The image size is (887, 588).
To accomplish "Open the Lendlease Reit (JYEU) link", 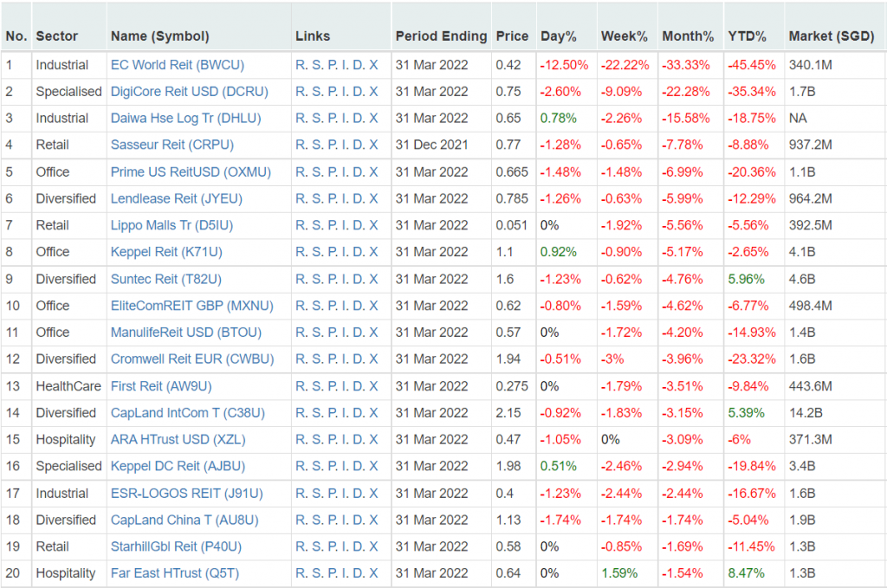I will point(177,198).
